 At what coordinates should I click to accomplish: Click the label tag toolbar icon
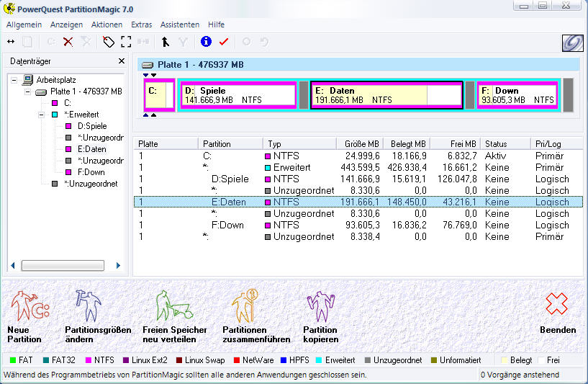[x=109, y=42]
